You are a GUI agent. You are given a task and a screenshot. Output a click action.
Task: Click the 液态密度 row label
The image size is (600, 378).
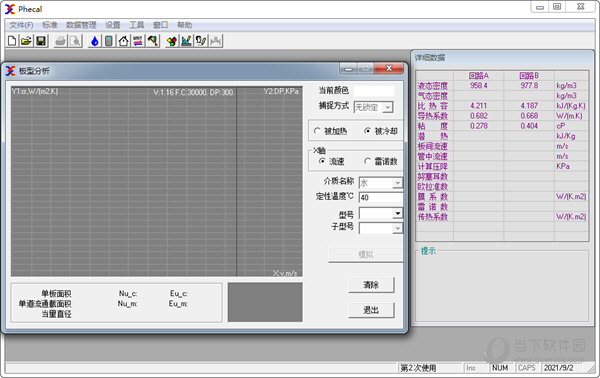click(432, 86)
